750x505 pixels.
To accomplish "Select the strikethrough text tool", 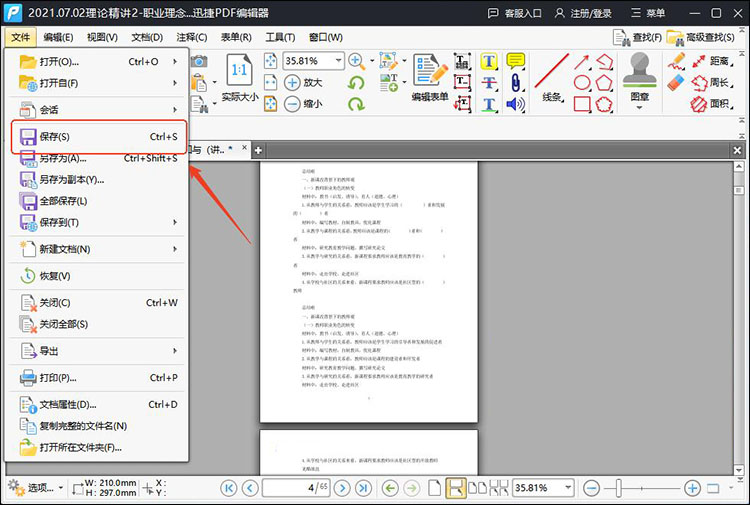I will 489,82.
